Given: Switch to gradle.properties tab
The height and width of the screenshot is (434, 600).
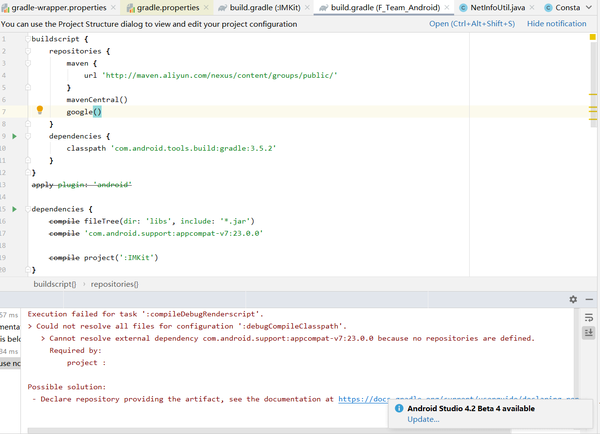Looking at the screenshot, I should (x=168, y=8).
